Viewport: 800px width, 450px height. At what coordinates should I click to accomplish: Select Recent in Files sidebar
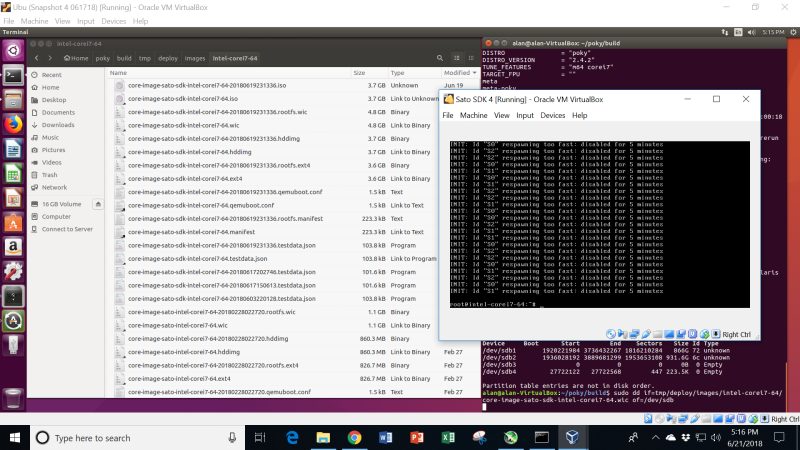pyautogui.click(x=52, y=75)
